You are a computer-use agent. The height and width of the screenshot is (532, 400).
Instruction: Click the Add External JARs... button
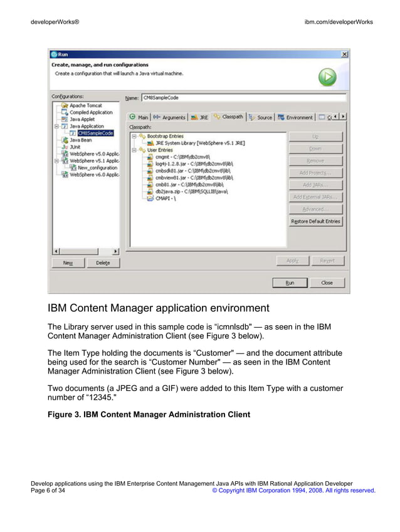tap(316, 197)
